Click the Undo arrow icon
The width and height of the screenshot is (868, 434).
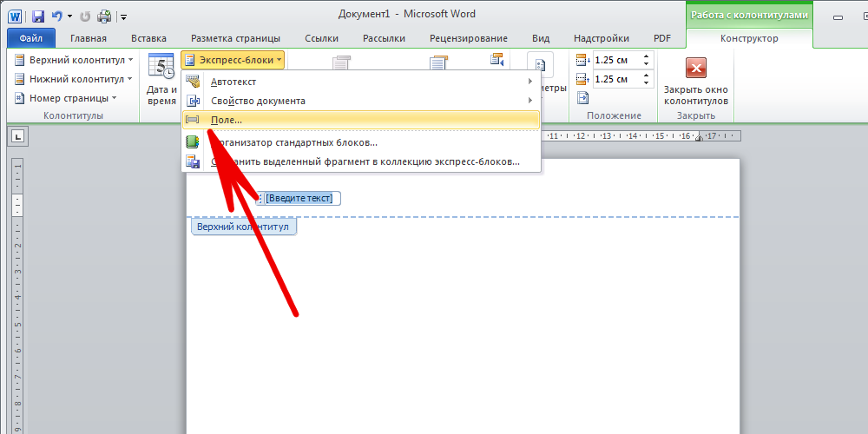56,16
